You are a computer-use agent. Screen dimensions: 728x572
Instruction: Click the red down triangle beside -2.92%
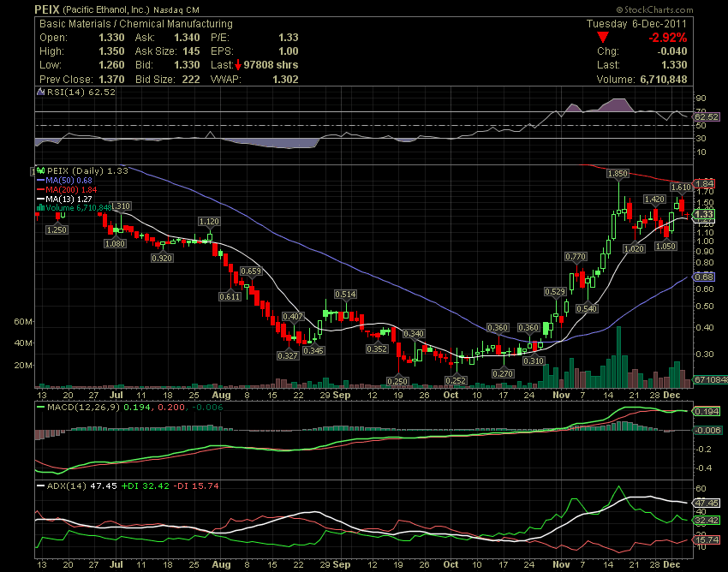[603, 37]
